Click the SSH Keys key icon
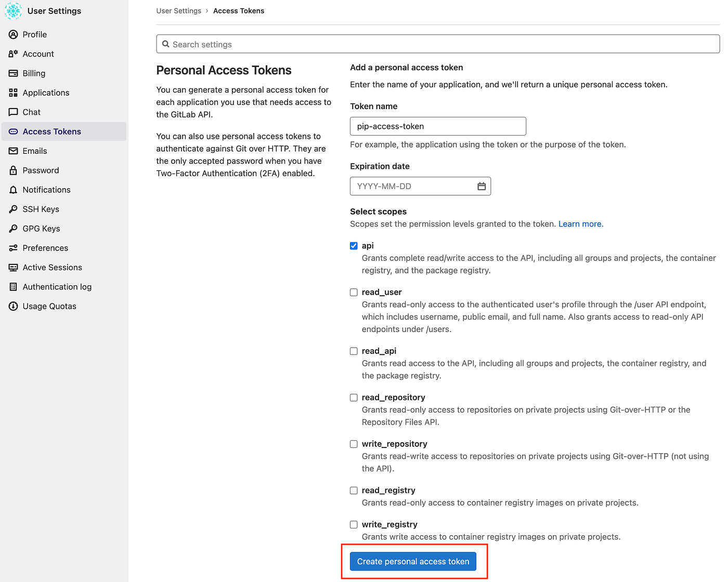 pyautogui.click(x=14, y=209)
